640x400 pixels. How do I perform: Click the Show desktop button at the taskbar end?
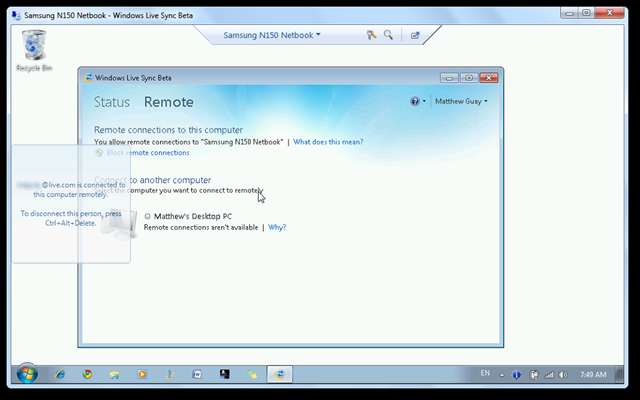tap(619, 374)
